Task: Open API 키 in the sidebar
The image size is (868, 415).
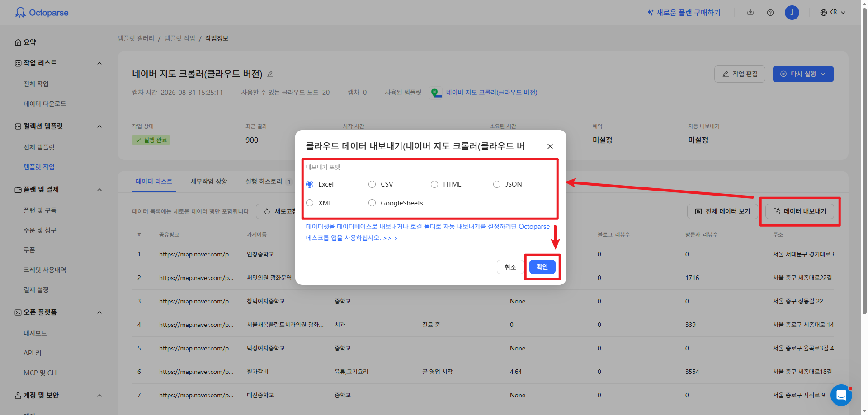Action: 33,353
